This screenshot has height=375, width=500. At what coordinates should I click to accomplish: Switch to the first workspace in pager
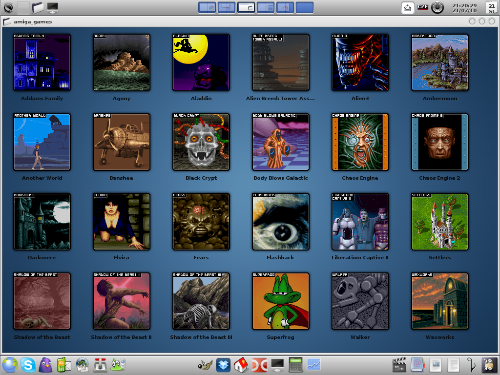pyautogui.click(x=207, y=7)
